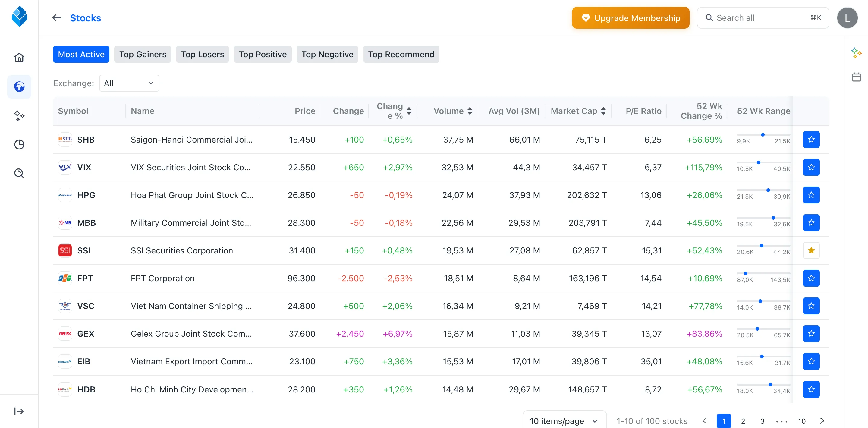The height and width of the screenshot is (428, 868).
Task: Unstar SSI from watchlist
Action: click(811, 250)
